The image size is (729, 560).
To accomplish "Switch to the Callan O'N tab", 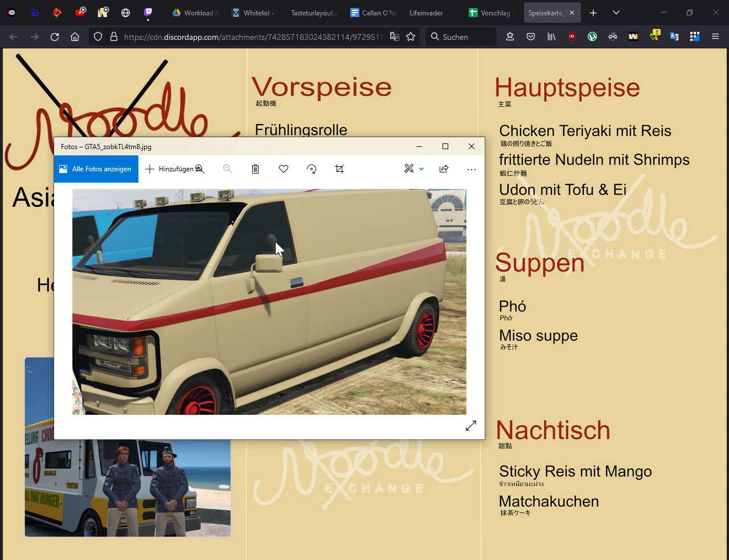I will [x=373, y=13].
